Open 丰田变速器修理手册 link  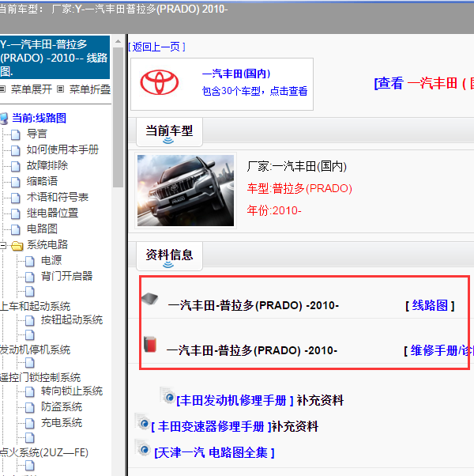(x=211, y=426)
